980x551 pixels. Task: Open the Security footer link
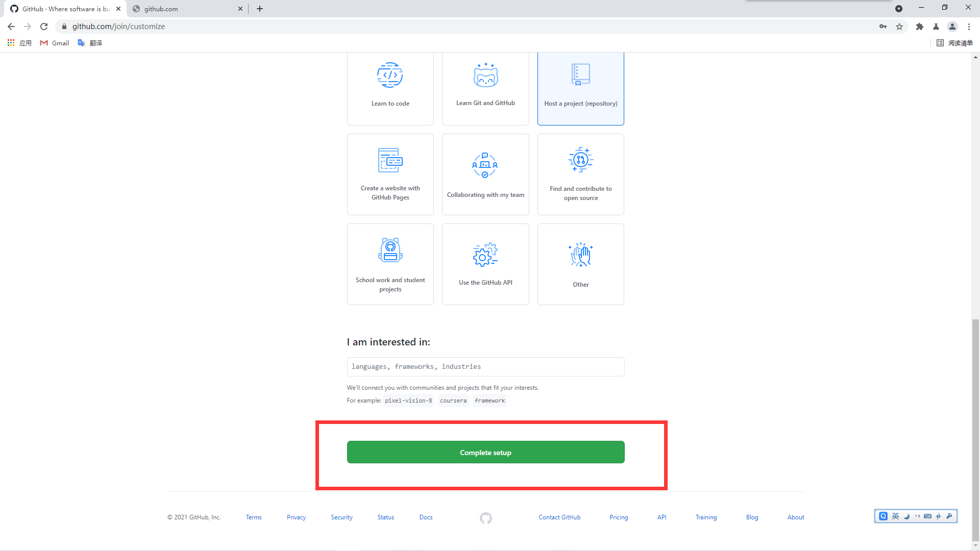pos(341,517)
